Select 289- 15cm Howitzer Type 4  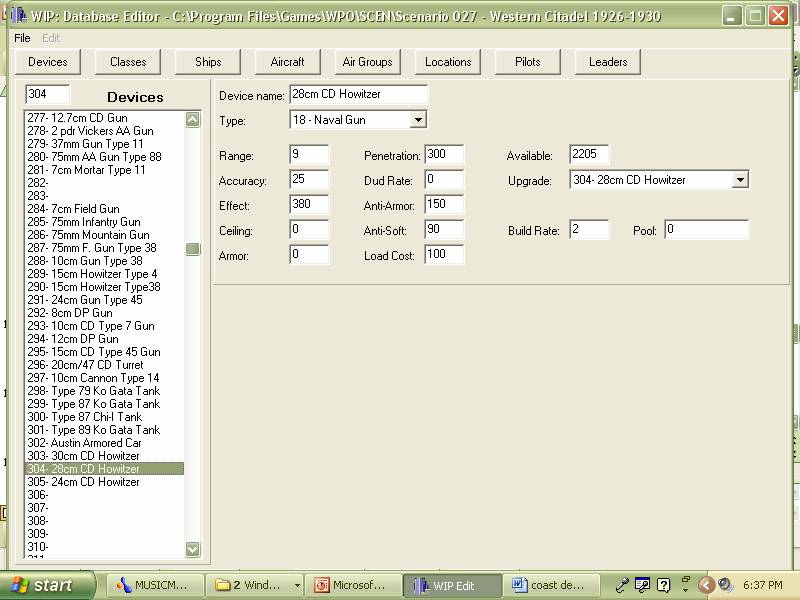coord(104,274)
